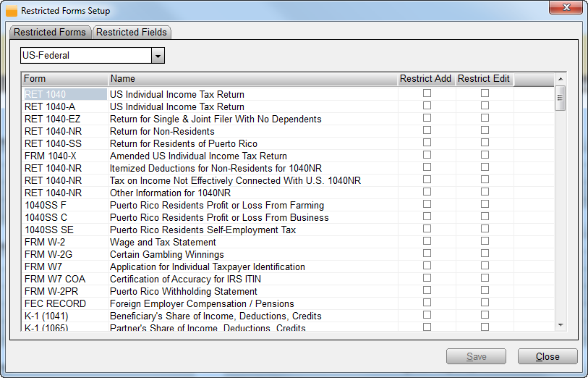Check Restrict Add for FRM W-2
588x378 pixels.
tap(427, 241)
